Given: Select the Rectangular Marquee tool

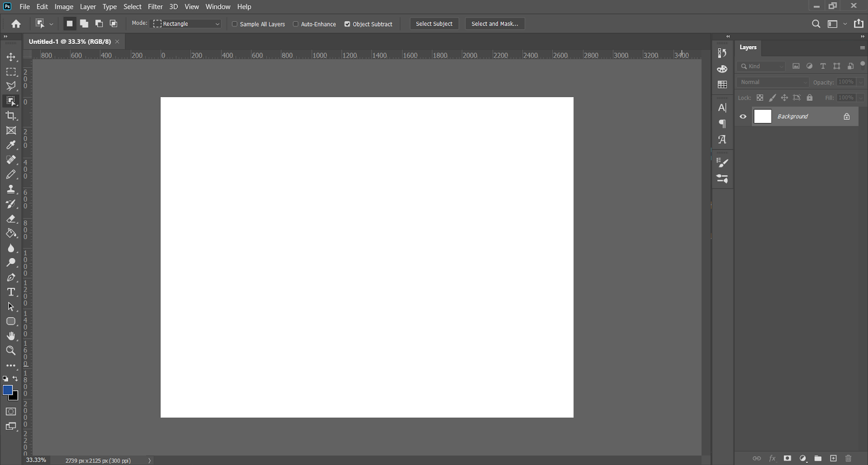Looking at the screenshot, I should (x=11, y=72).
